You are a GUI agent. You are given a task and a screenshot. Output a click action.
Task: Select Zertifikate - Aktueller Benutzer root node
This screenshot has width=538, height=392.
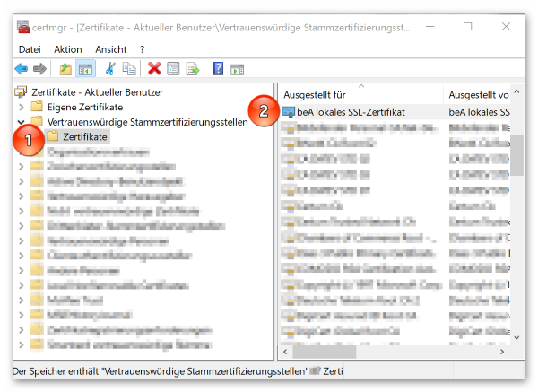click(x=97, y=91)
